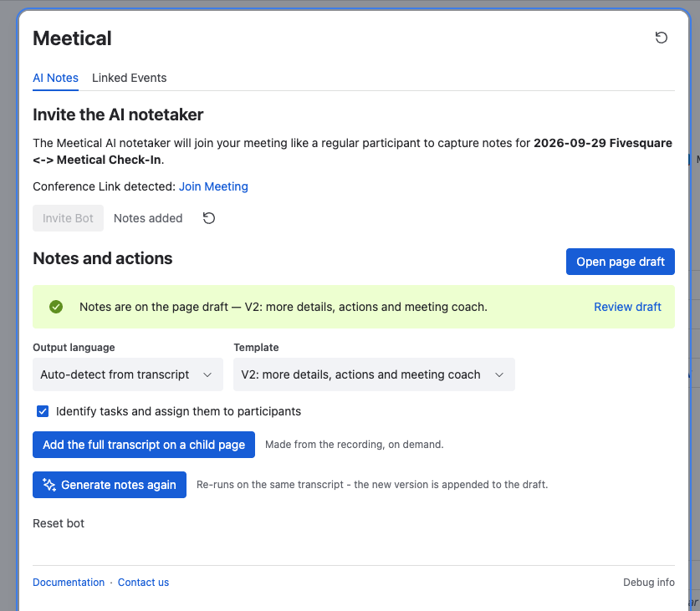Open the Template dropdown
Screen dimensions: 700x611
pos(374,374)
